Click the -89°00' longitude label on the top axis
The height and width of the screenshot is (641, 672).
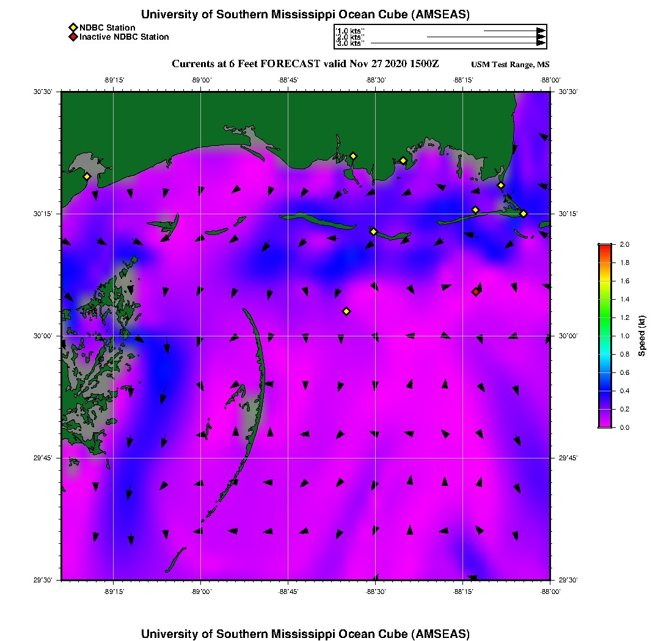point(201,80)
